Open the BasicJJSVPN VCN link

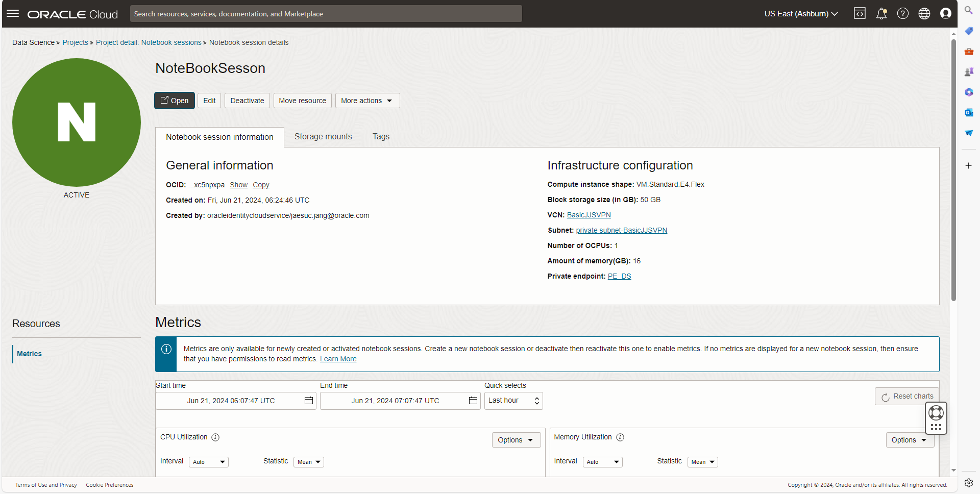tap(589, 215)
